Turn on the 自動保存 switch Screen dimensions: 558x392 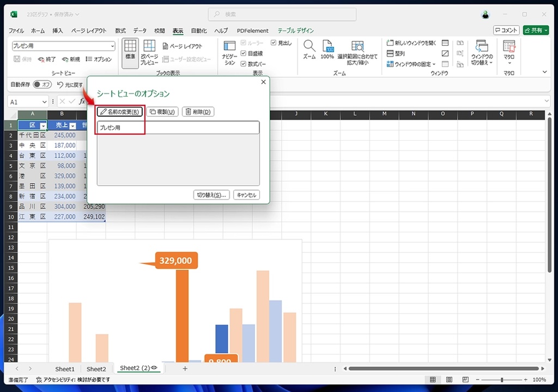pos(43,85)
